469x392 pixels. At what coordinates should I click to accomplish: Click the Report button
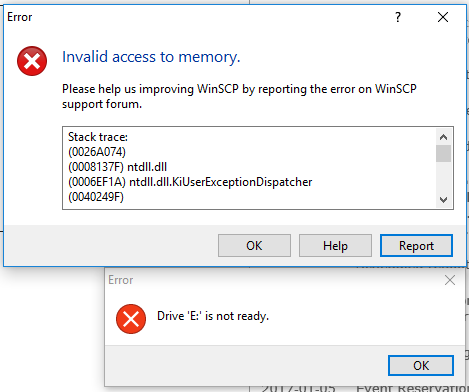coord(416,246)
